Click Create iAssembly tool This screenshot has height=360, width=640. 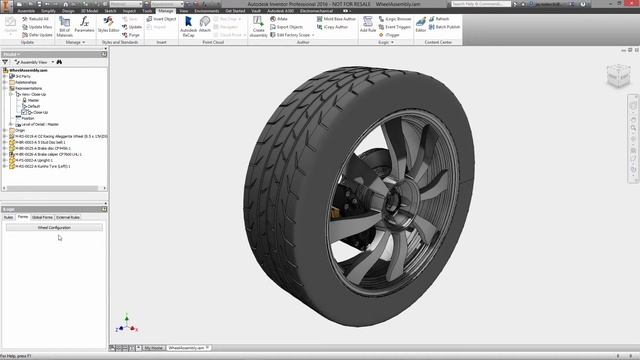[258, 27]
